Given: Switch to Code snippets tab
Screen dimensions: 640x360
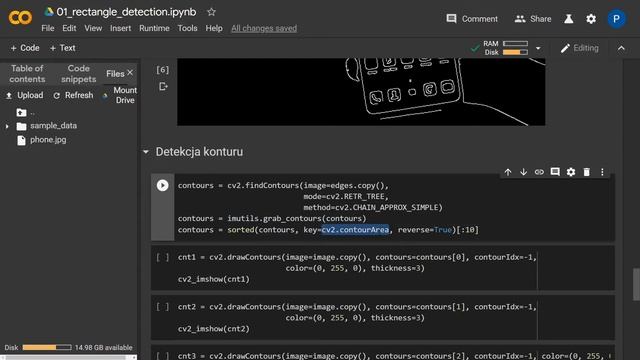Looking at the screenshot, I should point(78,73).
